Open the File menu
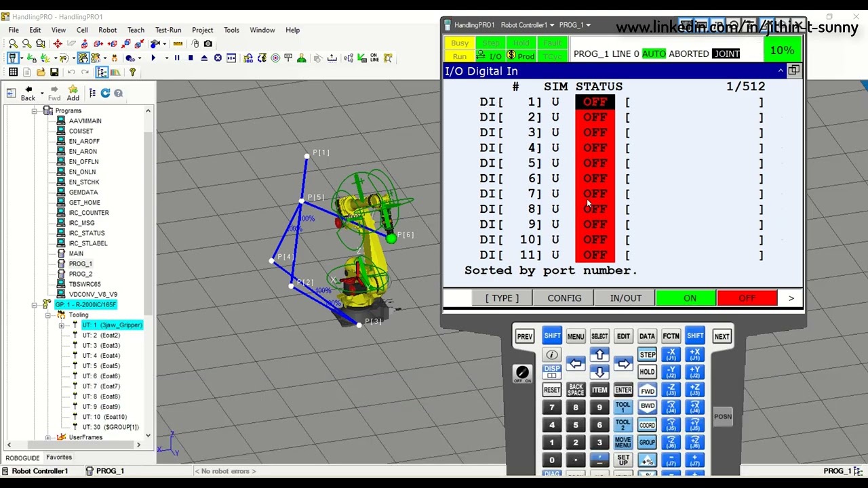Viewport: 868px width, 488px height. [x=14, y=30]
